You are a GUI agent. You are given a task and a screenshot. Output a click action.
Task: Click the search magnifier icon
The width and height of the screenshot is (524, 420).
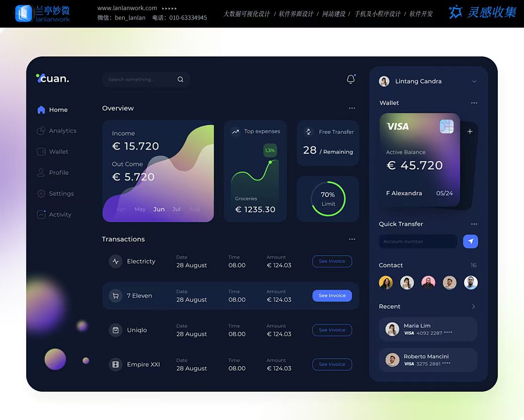click(x=180, y=80)
